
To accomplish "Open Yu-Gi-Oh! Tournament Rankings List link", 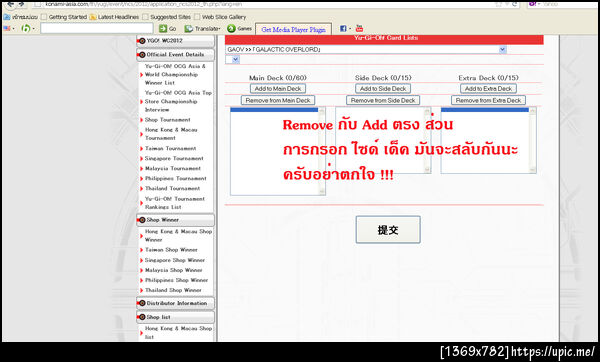I will 174,203.
